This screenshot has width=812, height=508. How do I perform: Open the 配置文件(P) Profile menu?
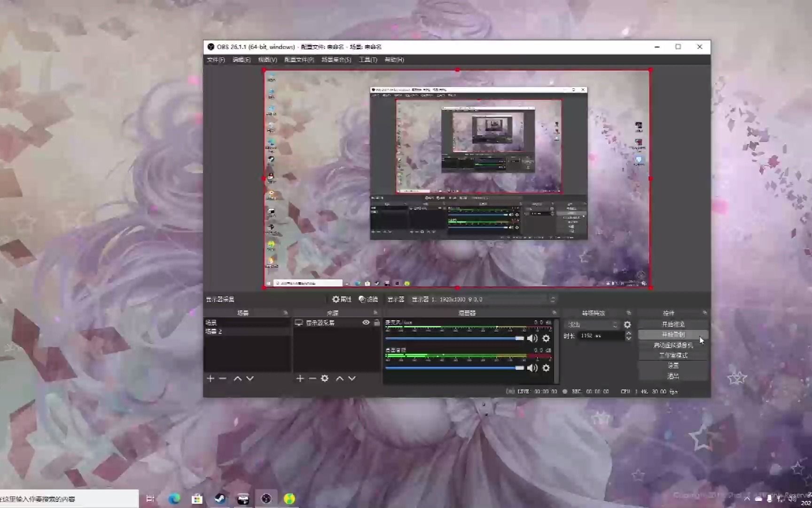coord(299,60)
